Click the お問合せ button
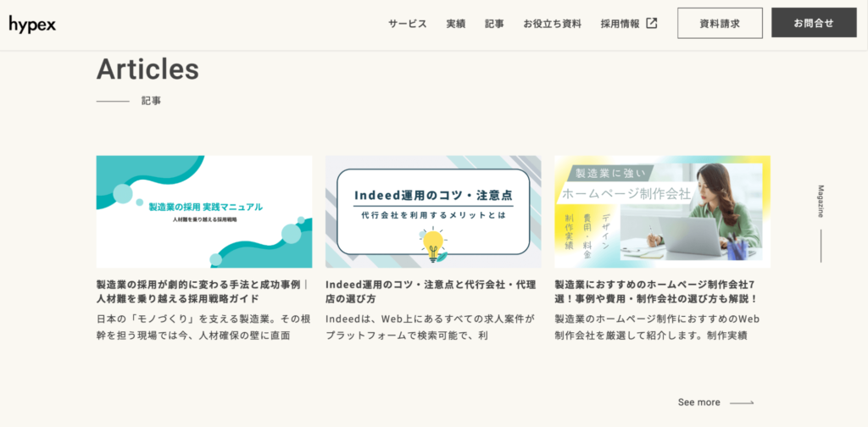The image size is (868, 427). pos(814,23)
